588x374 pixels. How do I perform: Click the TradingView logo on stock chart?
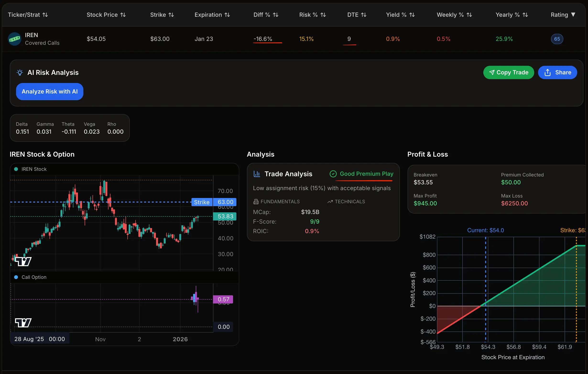tap(23, 261)
